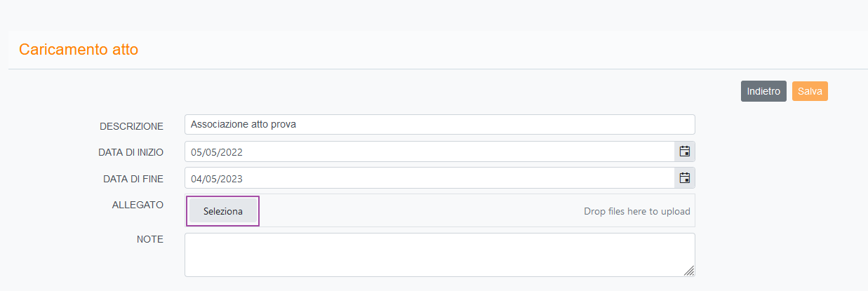Focus the Descrizione text field
868x291 pixels.
[x=439, y=125]
